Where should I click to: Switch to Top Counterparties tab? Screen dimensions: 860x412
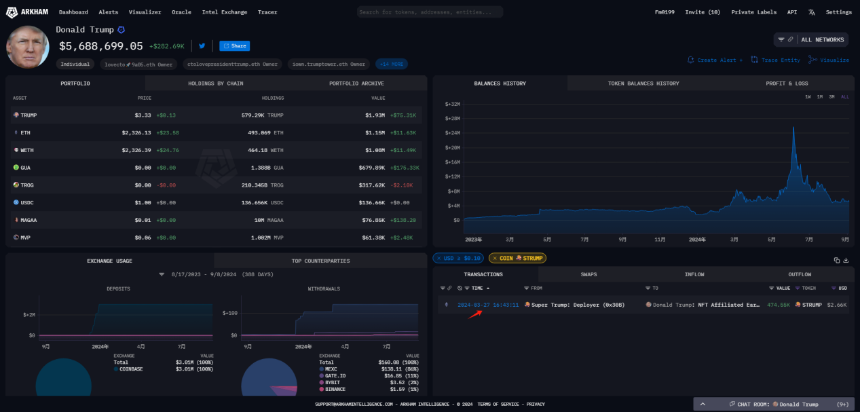tap(320, 261)
